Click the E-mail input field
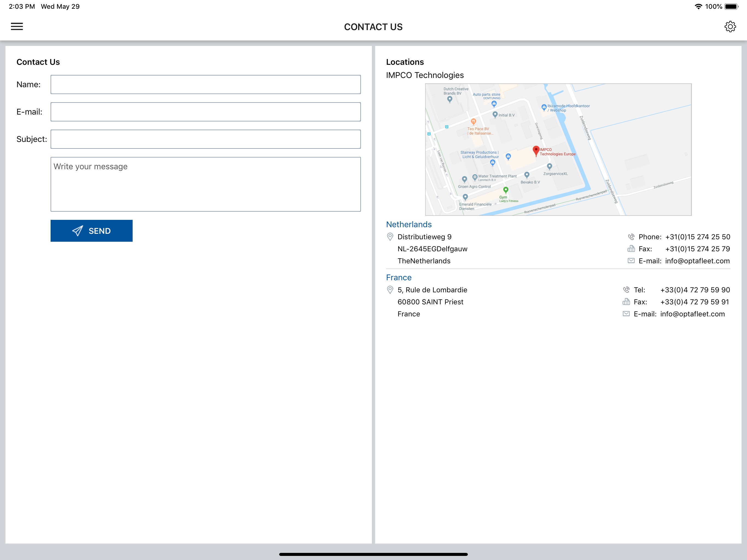This screenshot has height=560, width=747. point(205,112)
